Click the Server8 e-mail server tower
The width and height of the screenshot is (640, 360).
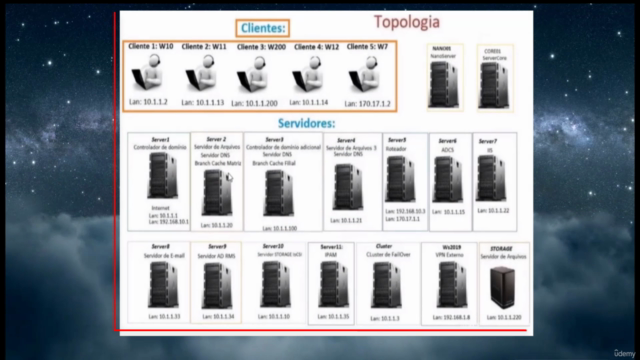[x=163, y=284]
